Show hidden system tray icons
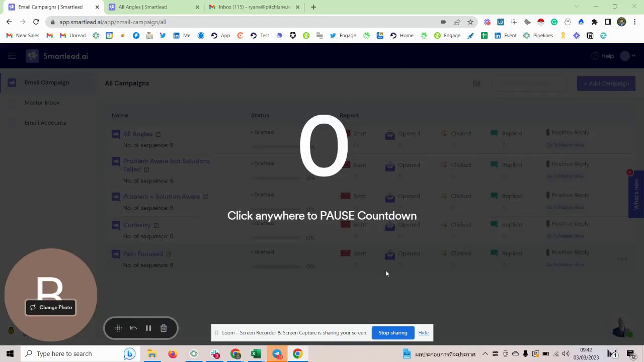 [485, 354]
